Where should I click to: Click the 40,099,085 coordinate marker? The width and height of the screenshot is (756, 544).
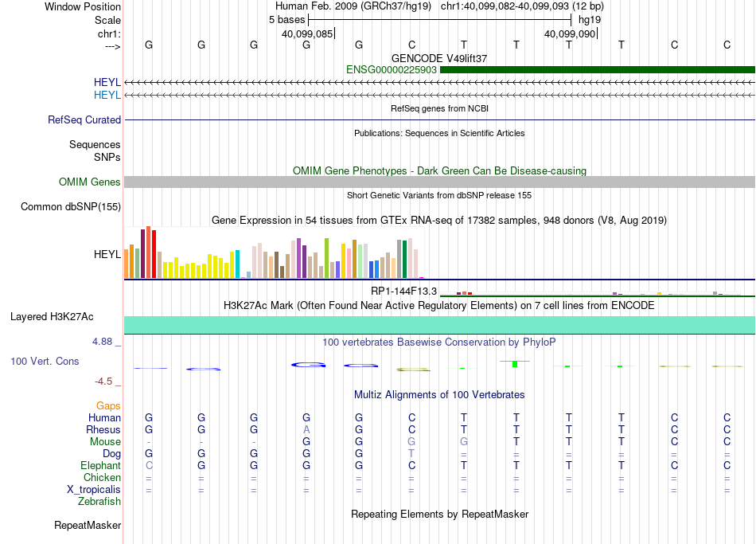308,33
